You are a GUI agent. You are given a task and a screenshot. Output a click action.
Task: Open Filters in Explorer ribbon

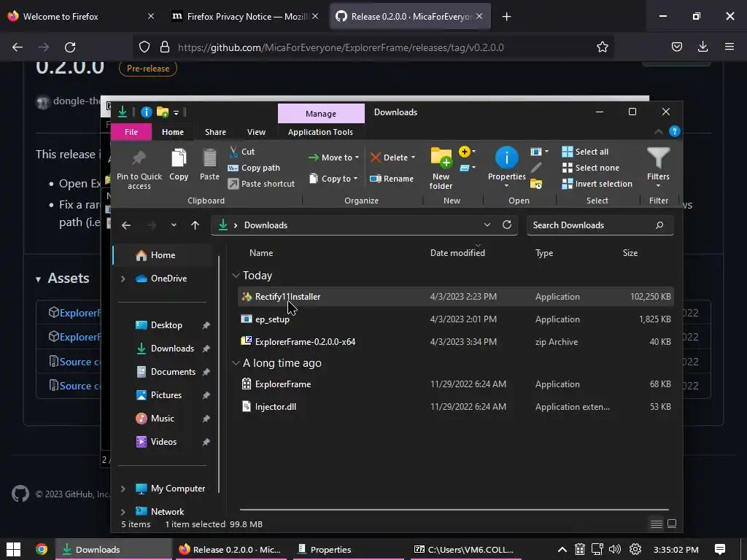658,167
